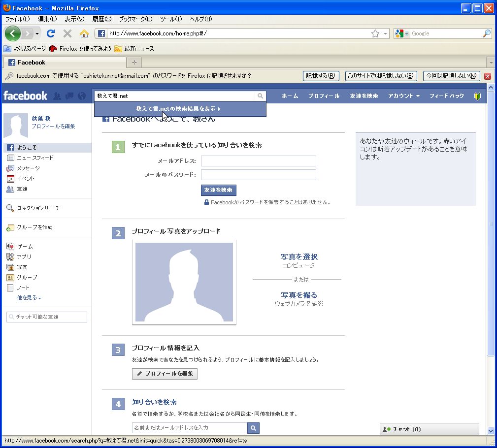This screenshot has width=497, height=448.
Task: Click the page scrollbar down arrow
Action: 491,431
